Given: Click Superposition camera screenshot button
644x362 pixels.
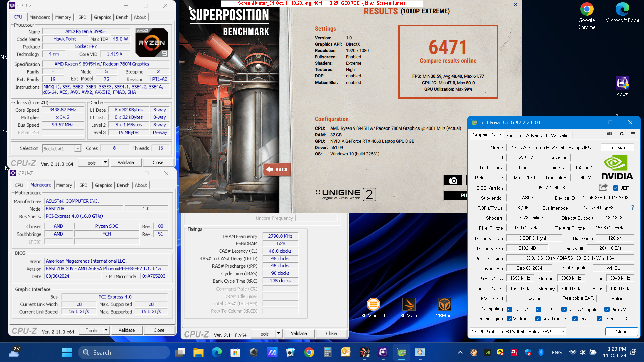Looking at the screenshot, I should (x=453, y=180).
